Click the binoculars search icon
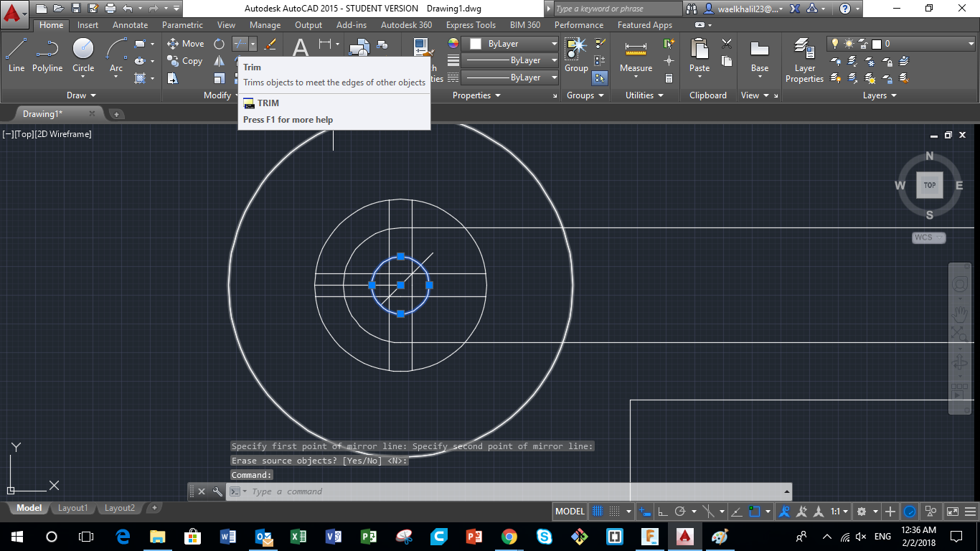Screen dimensions: 980x551 (692, 9)
